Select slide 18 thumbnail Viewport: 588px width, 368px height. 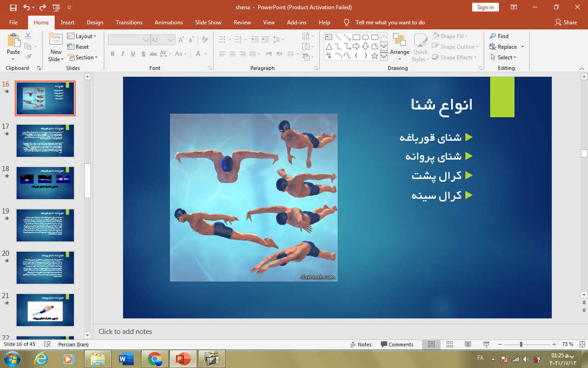click(x=45, y=183)
